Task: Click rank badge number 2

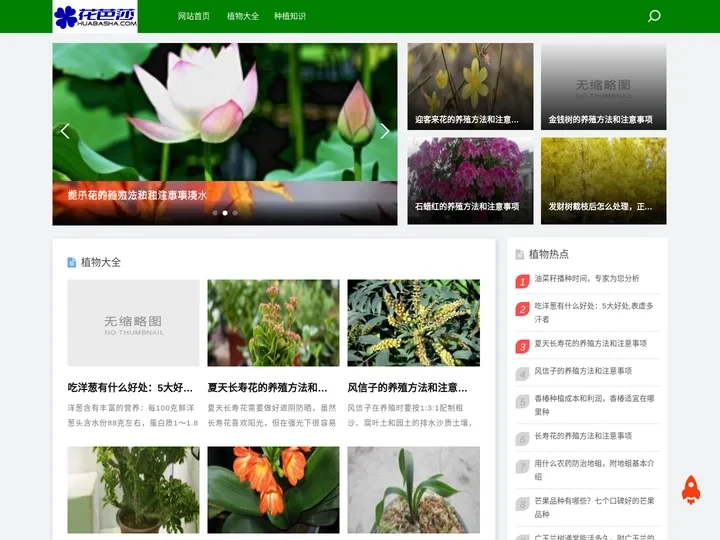Action: 522,309
